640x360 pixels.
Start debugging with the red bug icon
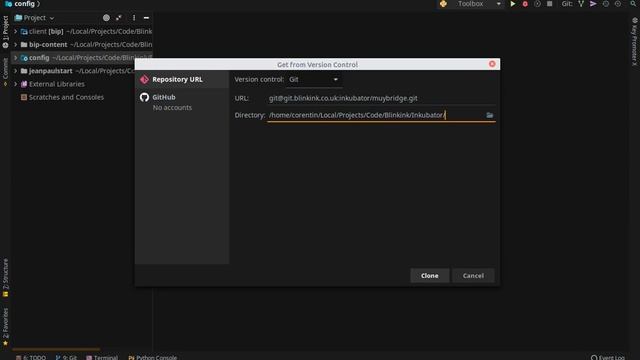(525, 4)
